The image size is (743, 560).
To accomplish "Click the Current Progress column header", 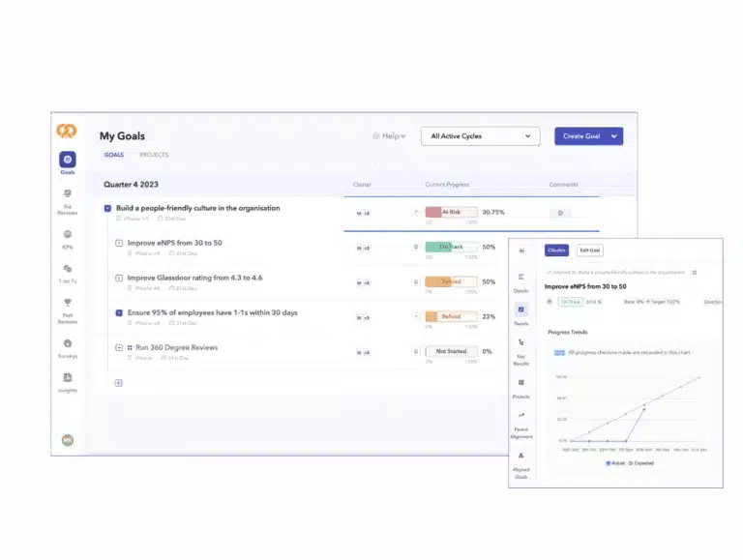I will 447,185.
